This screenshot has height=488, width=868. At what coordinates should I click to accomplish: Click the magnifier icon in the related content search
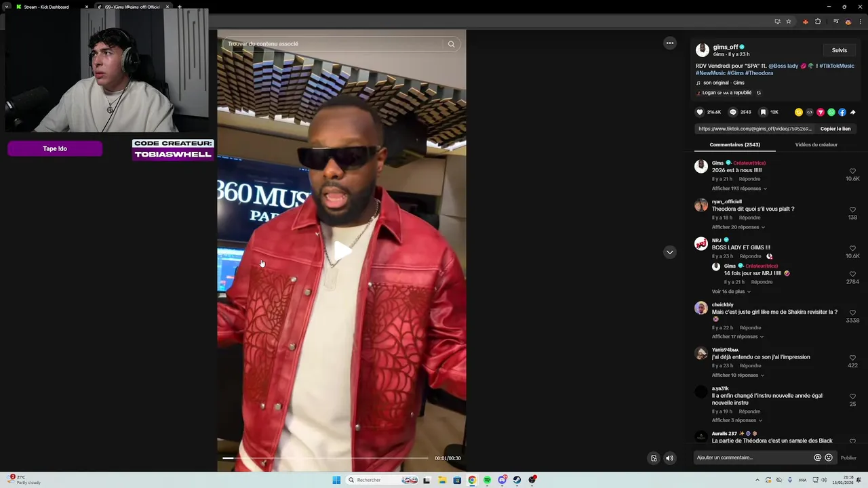tap(451, 44)
